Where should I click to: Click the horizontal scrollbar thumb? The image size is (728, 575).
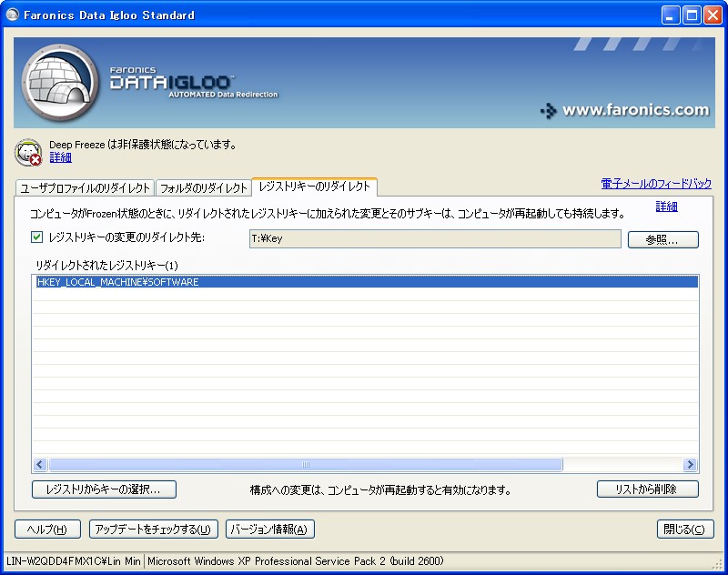click(x=306, y=464)
